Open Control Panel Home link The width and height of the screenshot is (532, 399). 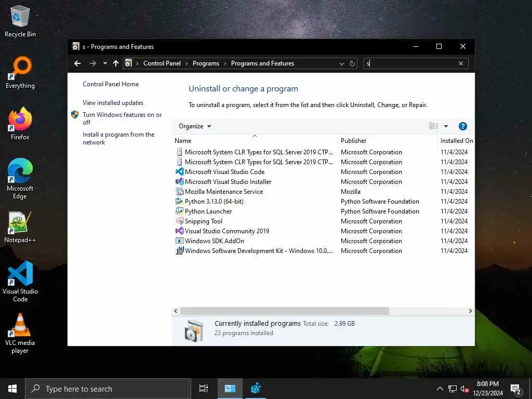111,84
